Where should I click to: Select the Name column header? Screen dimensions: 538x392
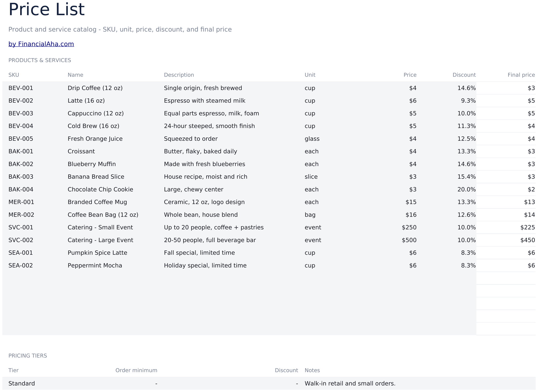[x=76, y=75]
